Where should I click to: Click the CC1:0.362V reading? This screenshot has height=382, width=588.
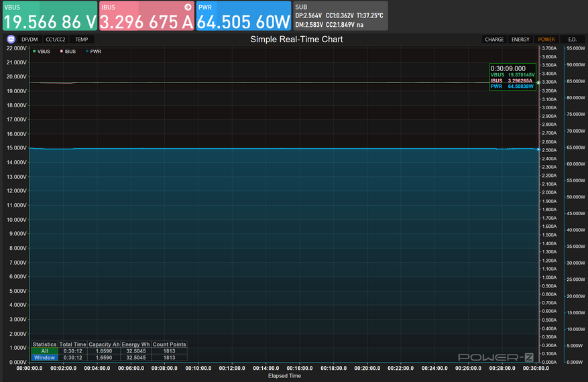tap(340, 15)
